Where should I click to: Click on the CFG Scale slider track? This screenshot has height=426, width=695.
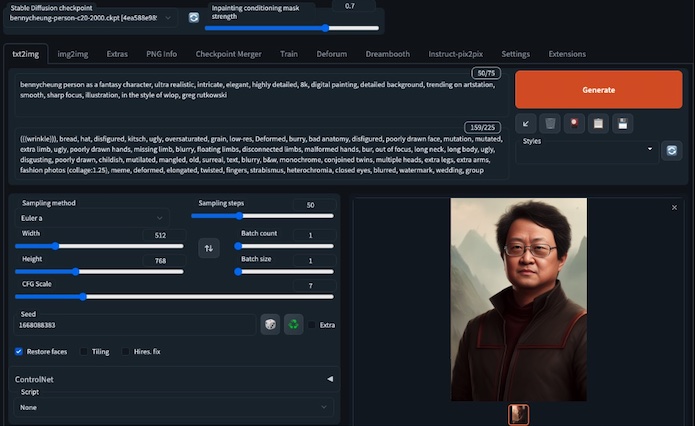[x=170, y=297]
